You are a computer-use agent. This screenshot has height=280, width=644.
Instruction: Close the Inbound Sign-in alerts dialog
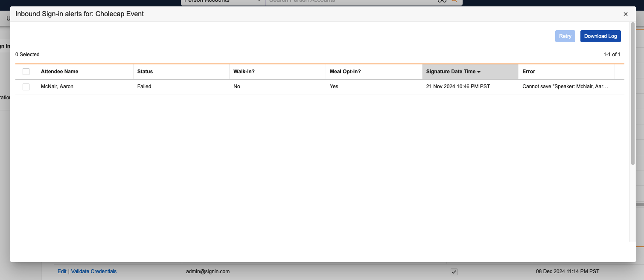click(x=625, y=14)
